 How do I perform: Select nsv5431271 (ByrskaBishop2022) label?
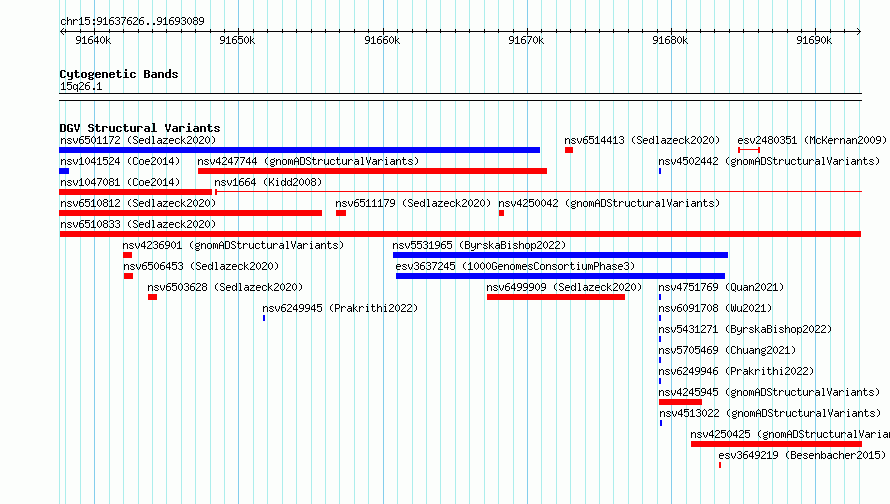tap(745, 329)
